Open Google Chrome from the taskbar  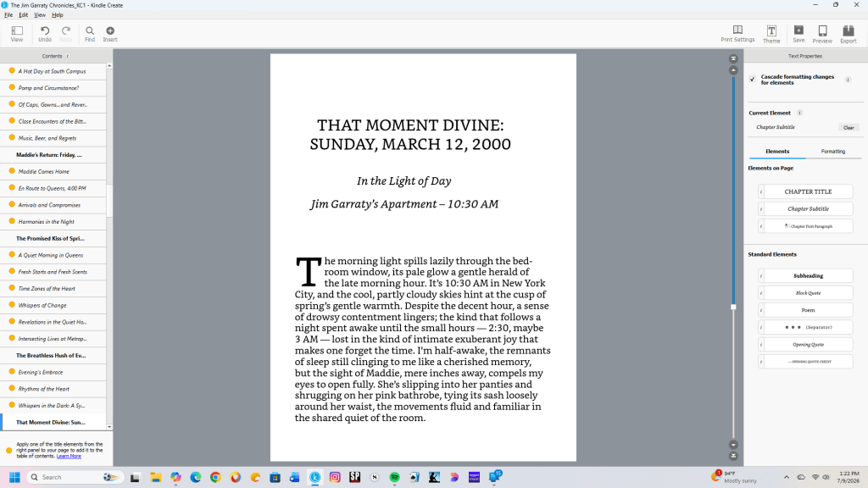click(x=215, y=477)
